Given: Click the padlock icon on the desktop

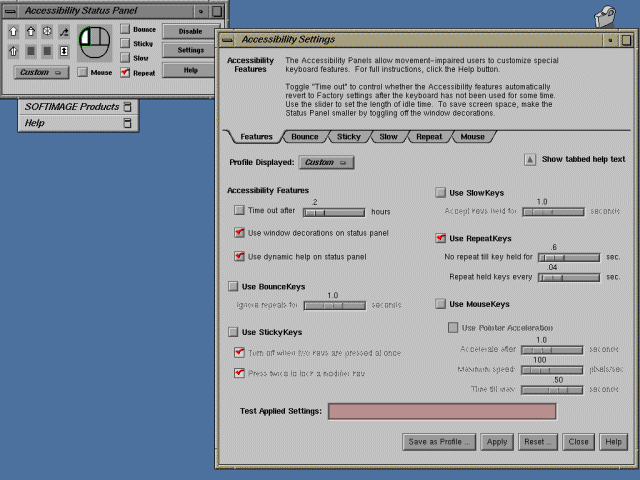Looking at the screenshot, I should (605, 17).
